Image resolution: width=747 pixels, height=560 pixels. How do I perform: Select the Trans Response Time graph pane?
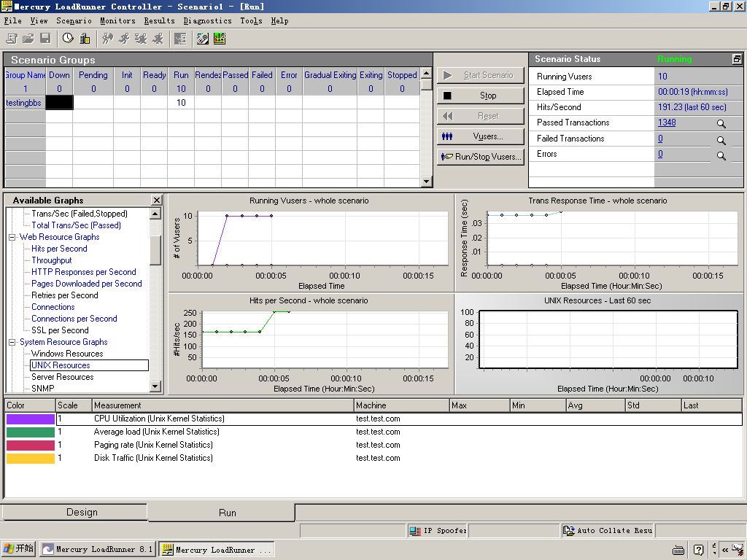[599, 242]
